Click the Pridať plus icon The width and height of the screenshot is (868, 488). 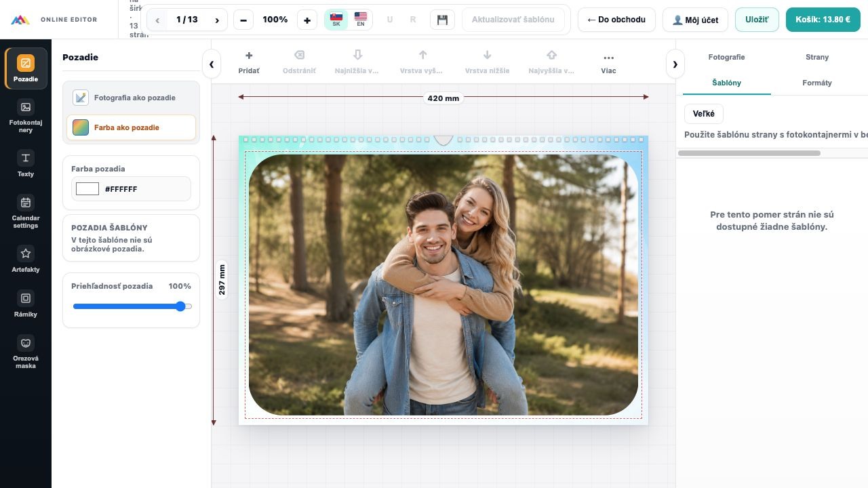pos(249,56)
